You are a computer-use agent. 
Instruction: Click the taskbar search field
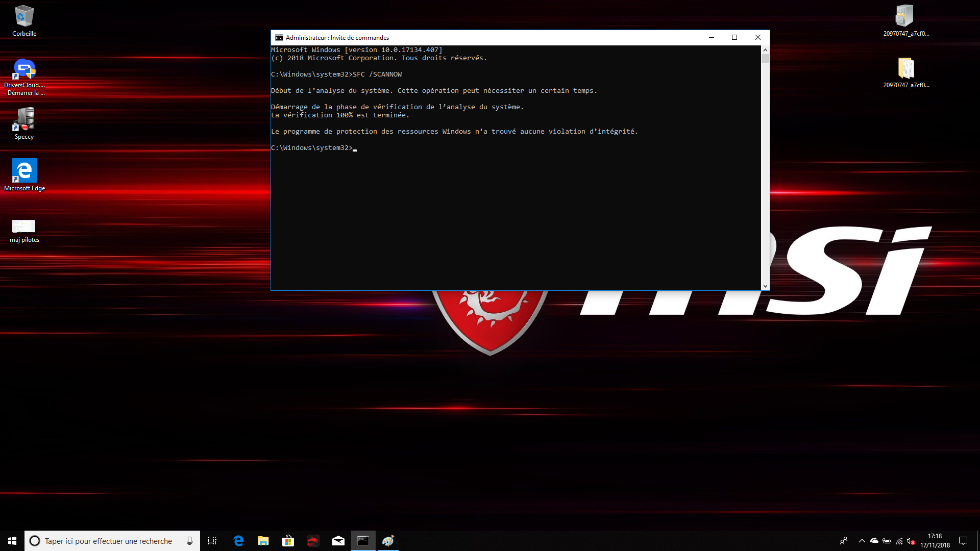108,541
